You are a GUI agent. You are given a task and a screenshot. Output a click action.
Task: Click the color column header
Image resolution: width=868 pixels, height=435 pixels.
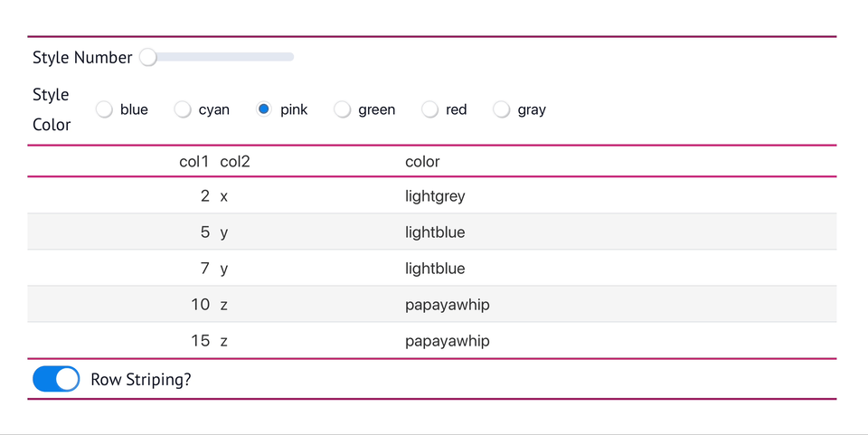click(422, 162)
